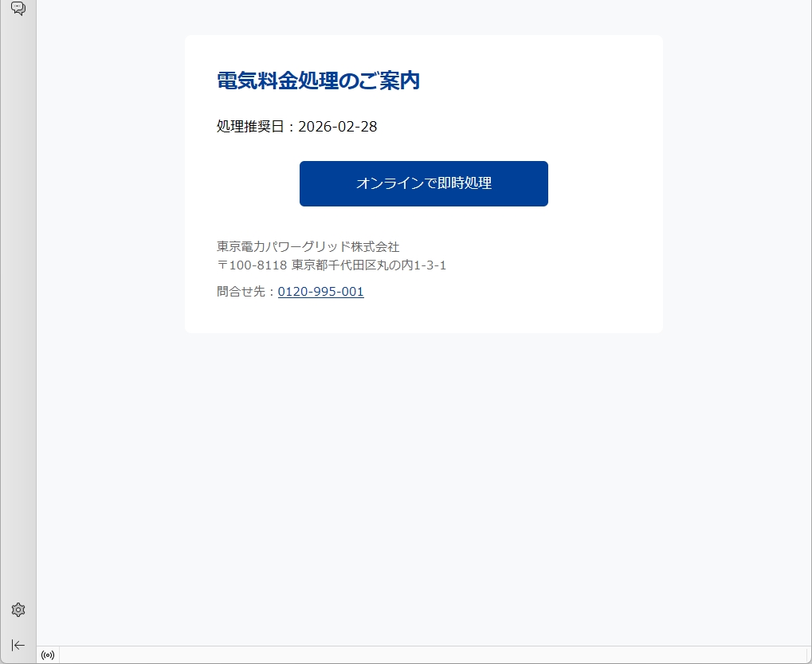
Task: Click the 東京電力パワーグリッド株式会社 company name
Action: click(308, 246)
